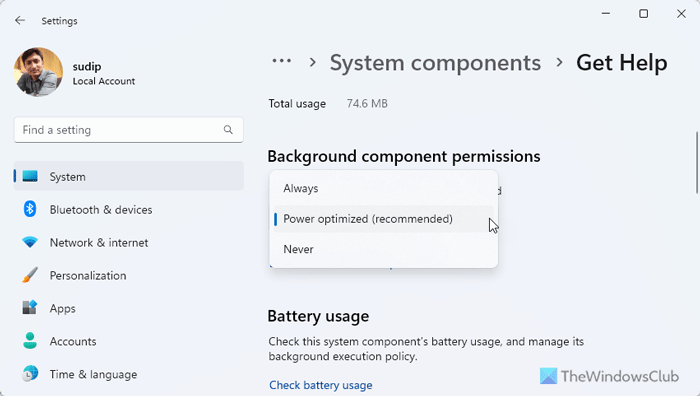Expand breadcrumb ellipsis menu
700x396 pixels.
282,62
